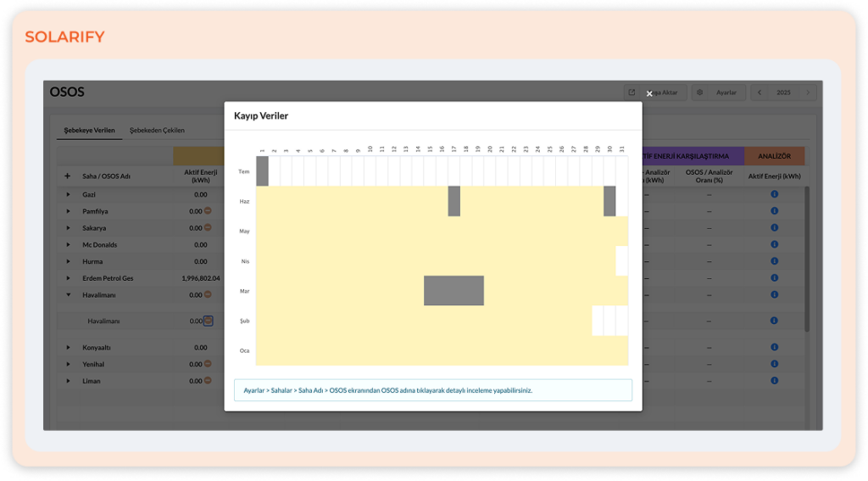Viewport: 868px width, 481px height.
Task: Click the Kayıp Veriler dialog title
Action: coord(261,116)
